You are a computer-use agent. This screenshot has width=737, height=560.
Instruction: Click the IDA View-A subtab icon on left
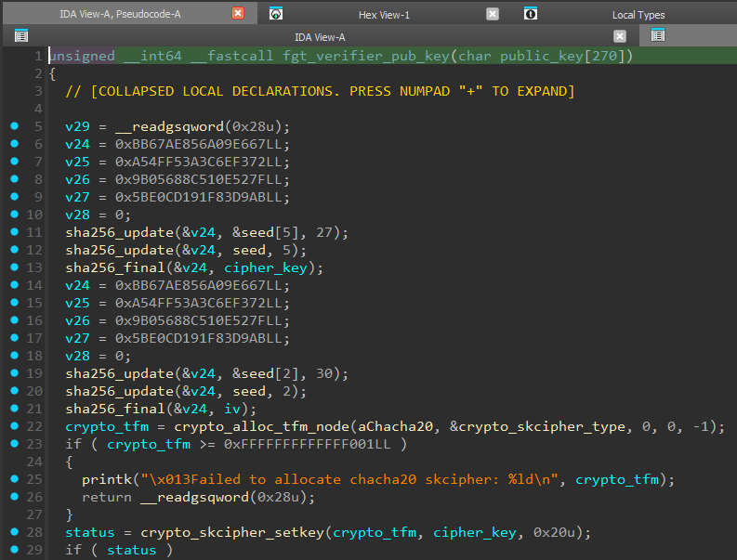coord(21,36)
